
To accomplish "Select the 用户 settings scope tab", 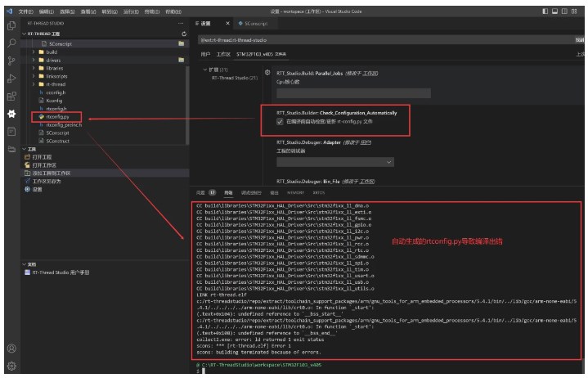I will [205, 54].
